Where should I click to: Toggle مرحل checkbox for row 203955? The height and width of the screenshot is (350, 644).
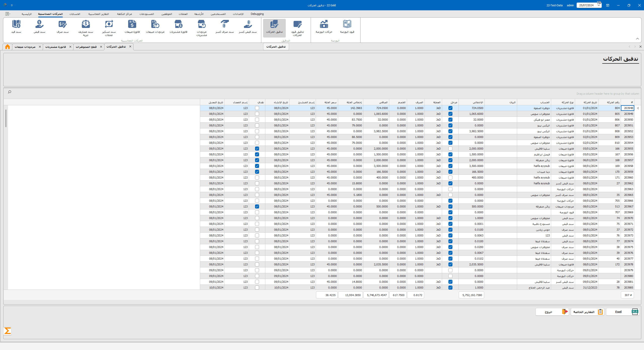coord(450,149)
